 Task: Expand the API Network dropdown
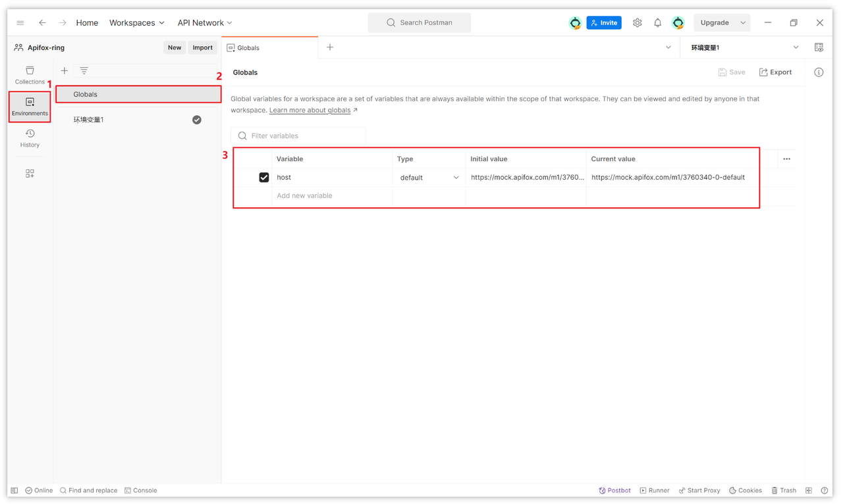(205, 22)
